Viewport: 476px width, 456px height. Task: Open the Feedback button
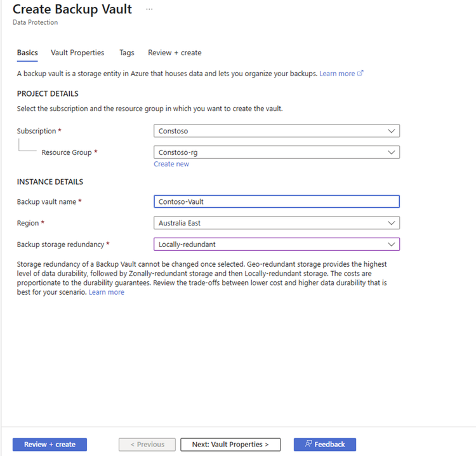pos(325,445)
